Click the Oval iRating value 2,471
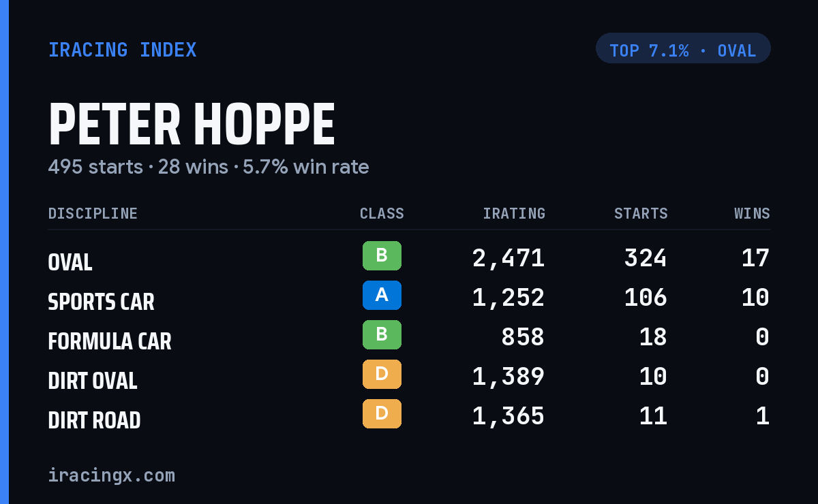The image size is (818, 504). point(509,258)
